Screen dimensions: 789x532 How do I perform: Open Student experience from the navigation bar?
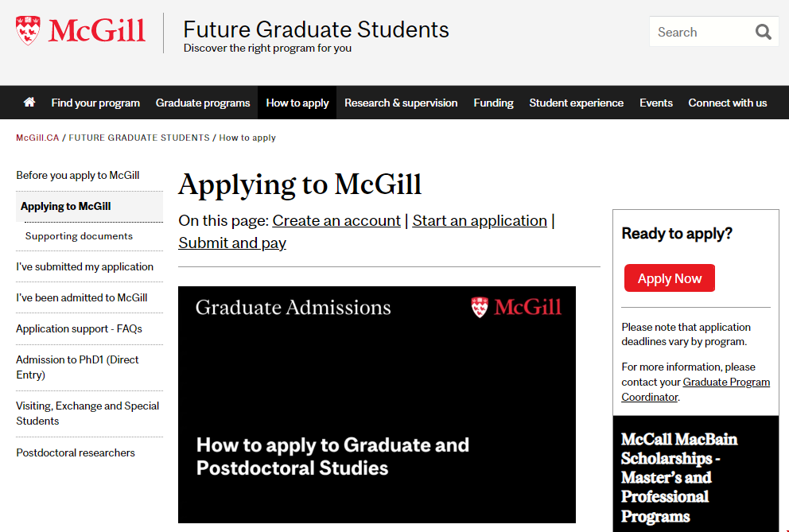coord(576,103)
